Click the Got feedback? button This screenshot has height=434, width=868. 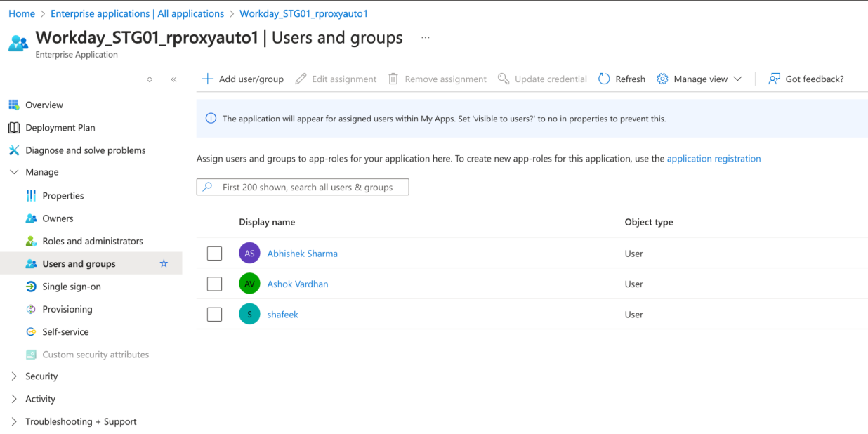[806, 79]
